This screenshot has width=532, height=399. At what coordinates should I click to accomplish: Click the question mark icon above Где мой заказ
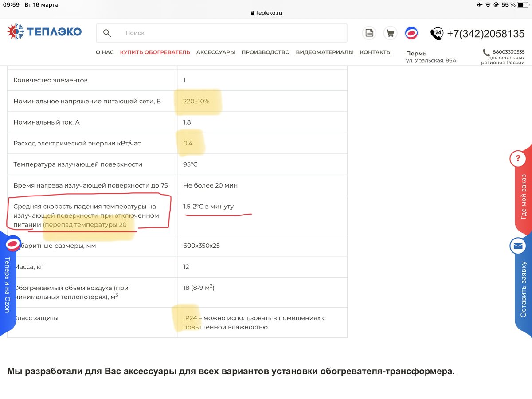click(518, 158)
